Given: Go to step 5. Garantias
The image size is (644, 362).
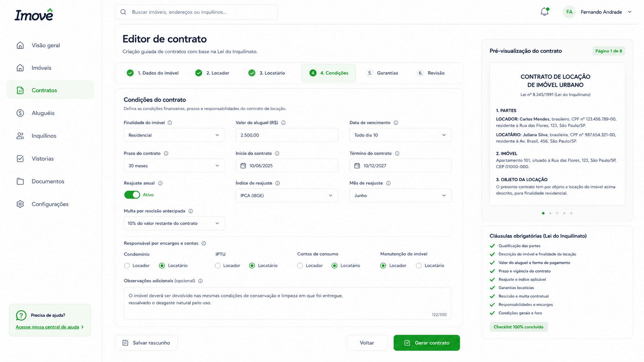Looking at the screenshot, I should tap(382, 73).
